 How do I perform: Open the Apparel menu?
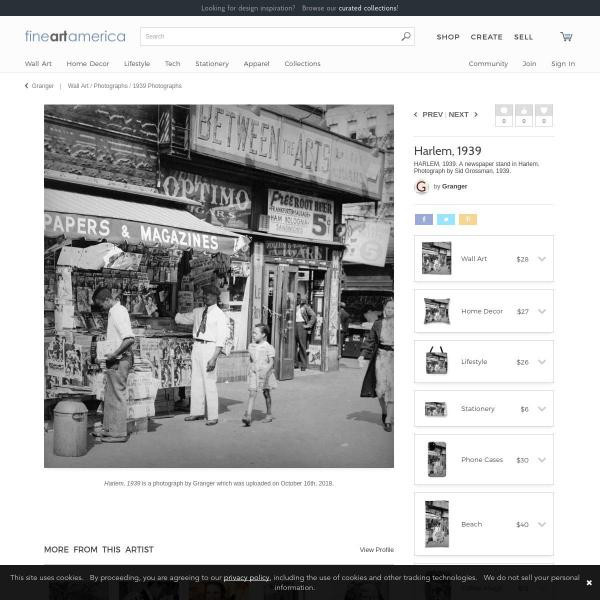pos(256,64)
